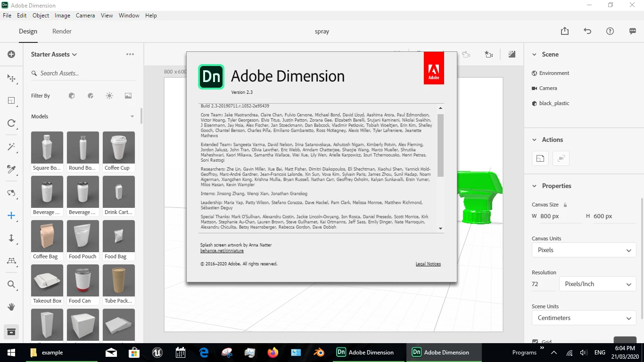This screenshot has width=644, height=362.
Task: Click the Share export icon in header
Action: [x=565, y=31]
